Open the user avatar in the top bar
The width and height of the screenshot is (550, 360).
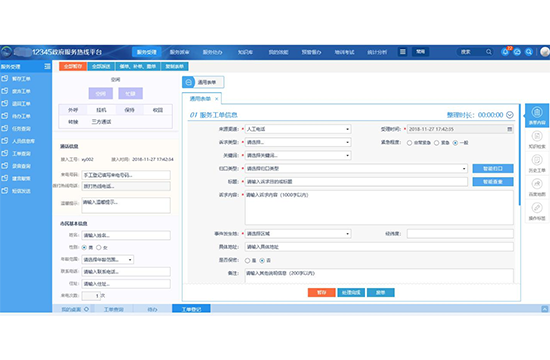tap(545, 52)
